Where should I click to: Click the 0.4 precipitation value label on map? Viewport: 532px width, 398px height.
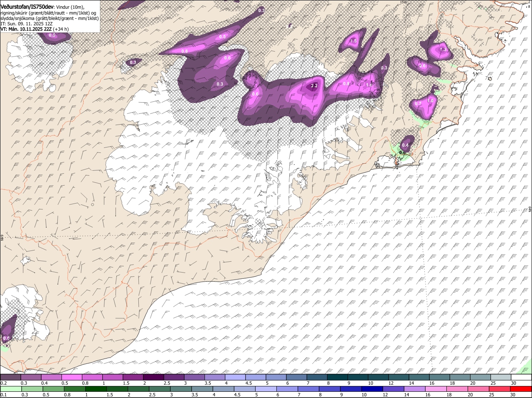(x=405, y=145)
